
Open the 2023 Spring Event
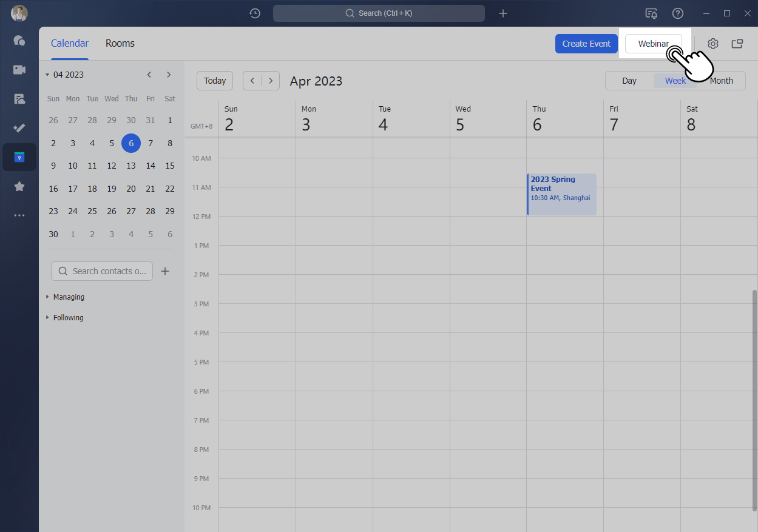click(x=561, y=194)
